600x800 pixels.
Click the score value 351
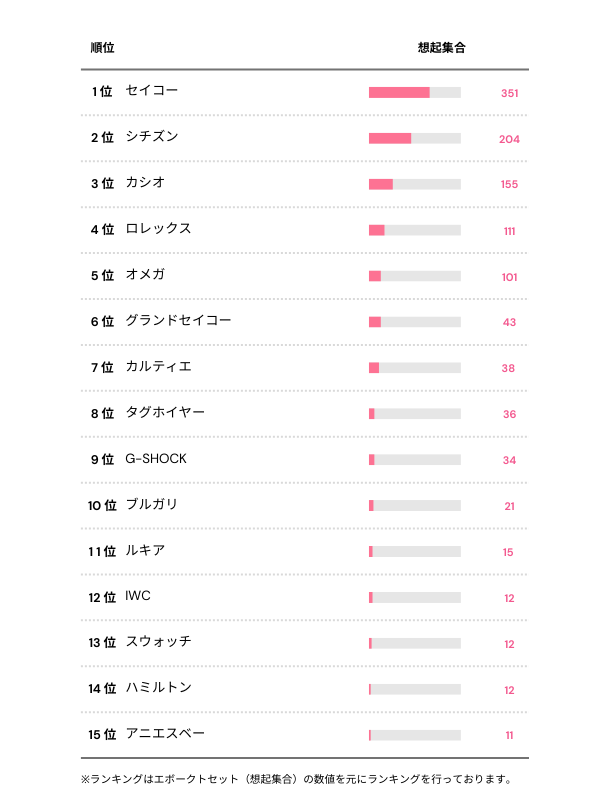point(509,93)
